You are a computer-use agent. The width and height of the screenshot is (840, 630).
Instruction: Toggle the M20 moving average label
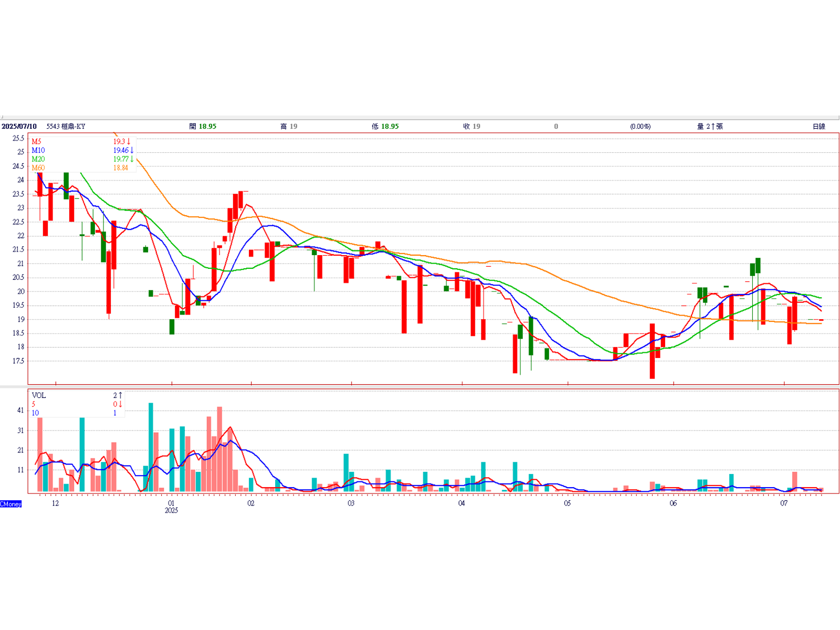click(38, 159)
